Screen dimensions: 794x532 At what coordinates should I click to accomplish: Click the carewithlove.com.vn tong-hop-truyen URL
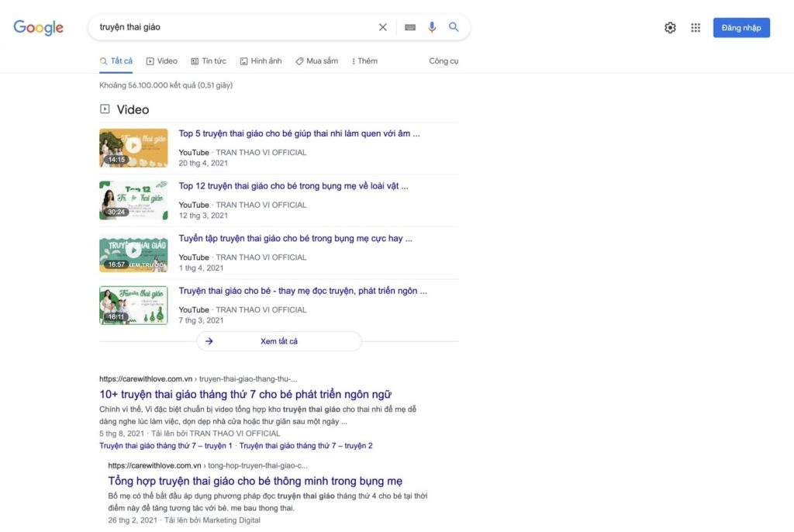pos(208,465)
